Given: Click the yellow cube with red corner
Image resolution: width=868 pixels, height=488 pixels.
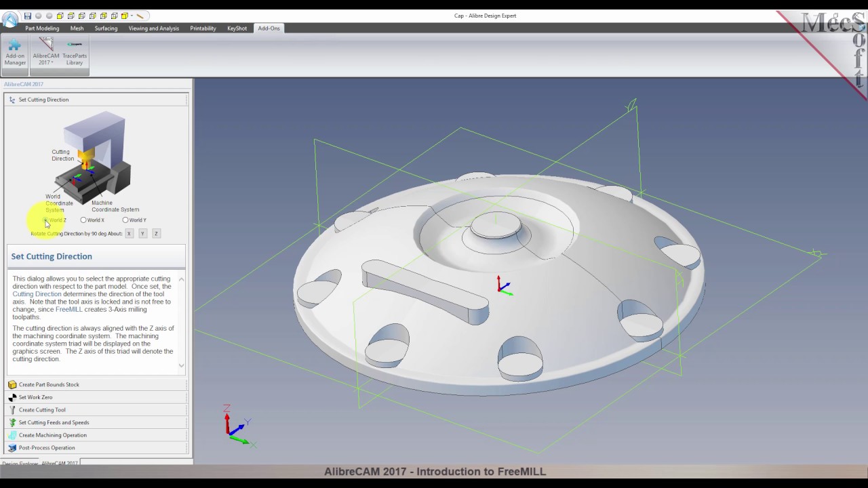Looking at the screenshot, I should point(124,16).
